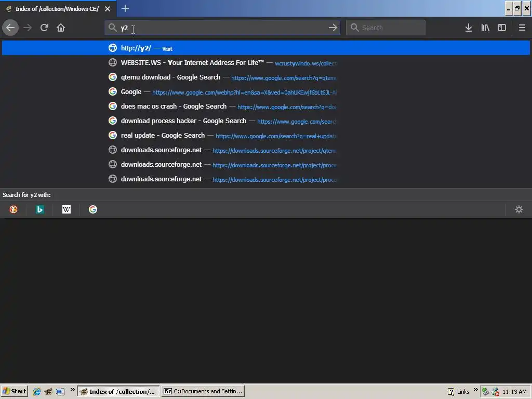This screenshot has height=399, width=532.
Task: Open the Windows Start button
Action: click(14, 391)
